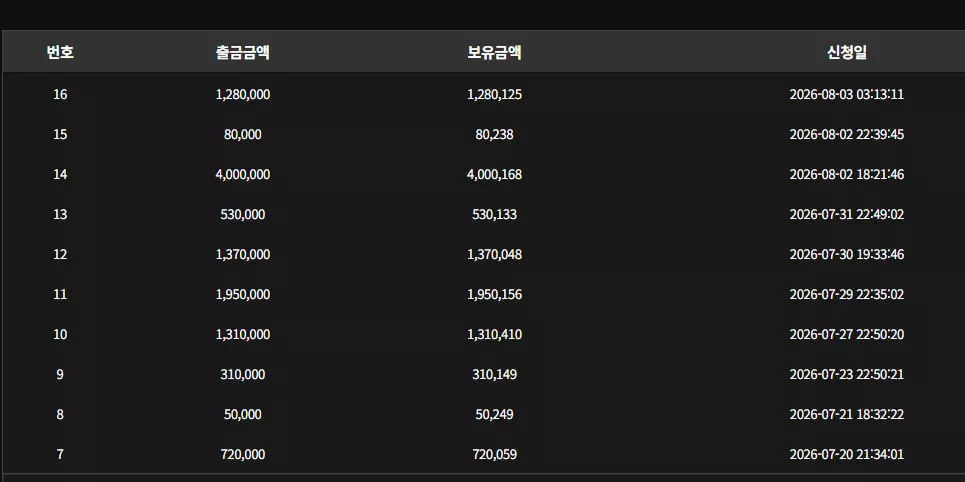The height and width of the screenshot is (482, 965).
Task: Select row number 13
Action: tap(60, 214)
